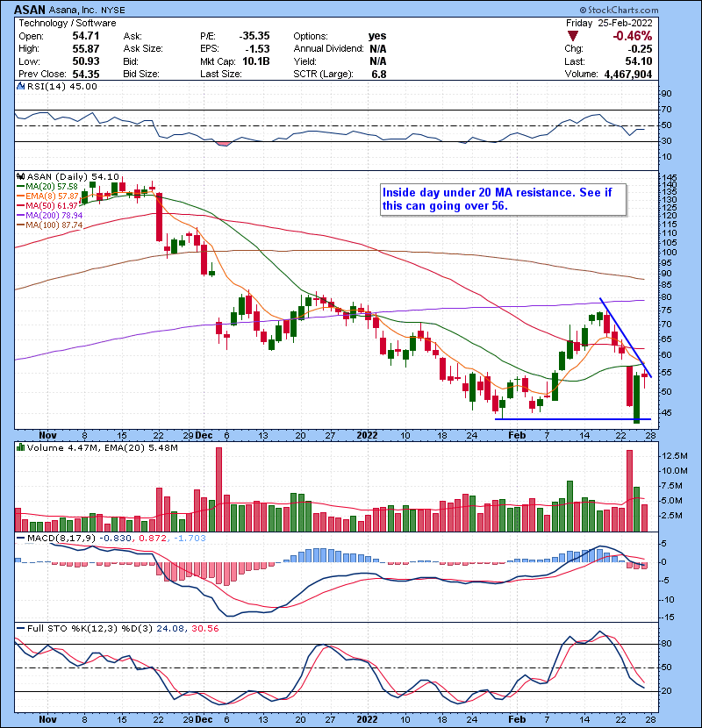Click the Prev Close value 54.35
Screen dimensions: 702x728
[85, 74]
